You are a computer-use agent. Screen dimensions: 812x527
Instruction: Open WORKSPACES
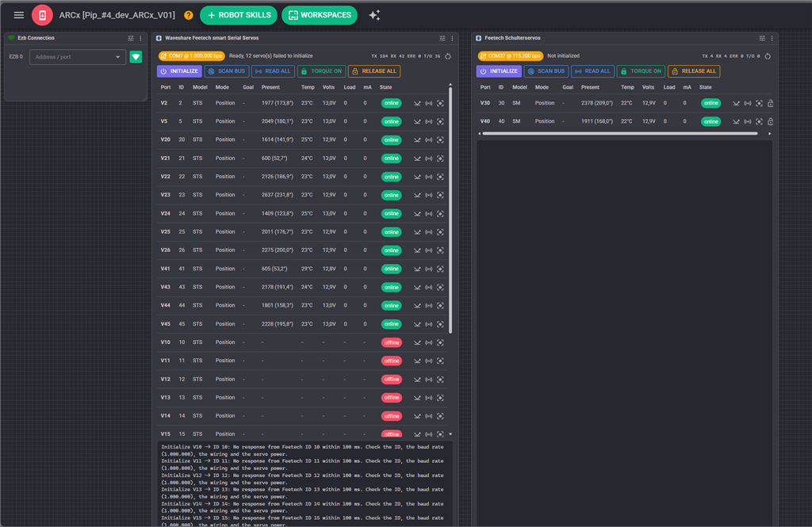point(320,15)
